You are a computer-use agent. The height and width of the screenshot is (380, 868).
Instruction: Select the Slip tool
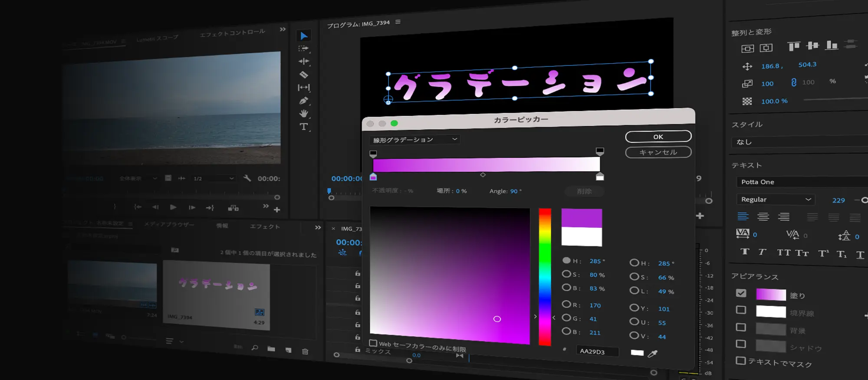(304, 88)
